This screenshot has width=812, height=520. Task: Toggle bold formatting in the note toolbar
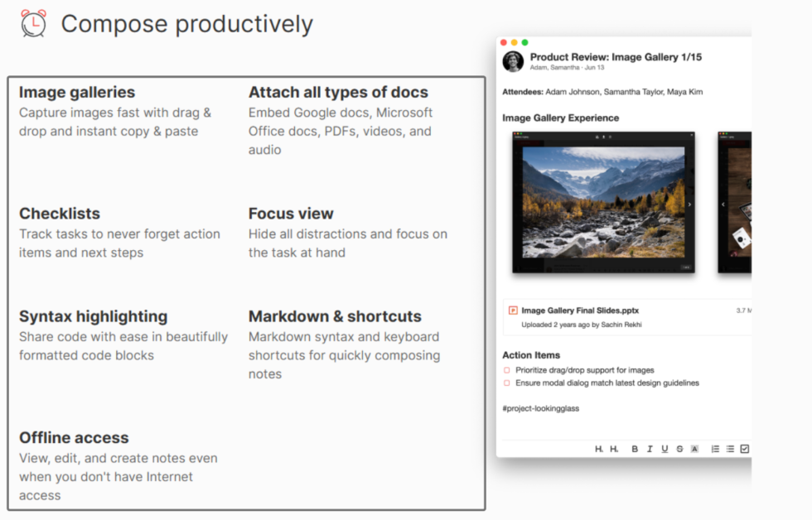click(x=635, y=449)
